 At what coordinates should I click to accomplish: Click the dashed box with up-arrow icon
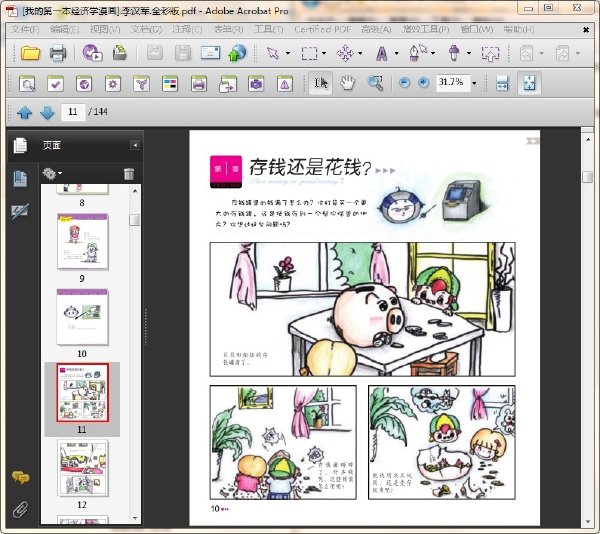tap(490, 54)
